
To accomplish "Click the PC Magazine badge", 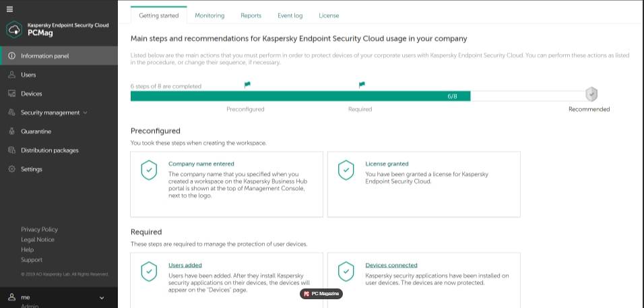I will [321, 294].
